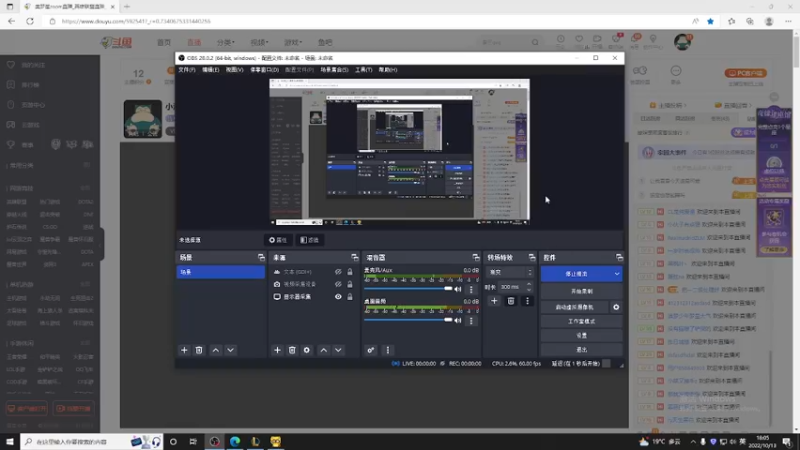Open virtual camera settings gear icon
This screenshot has height=450, width=800.
point(616,307)
